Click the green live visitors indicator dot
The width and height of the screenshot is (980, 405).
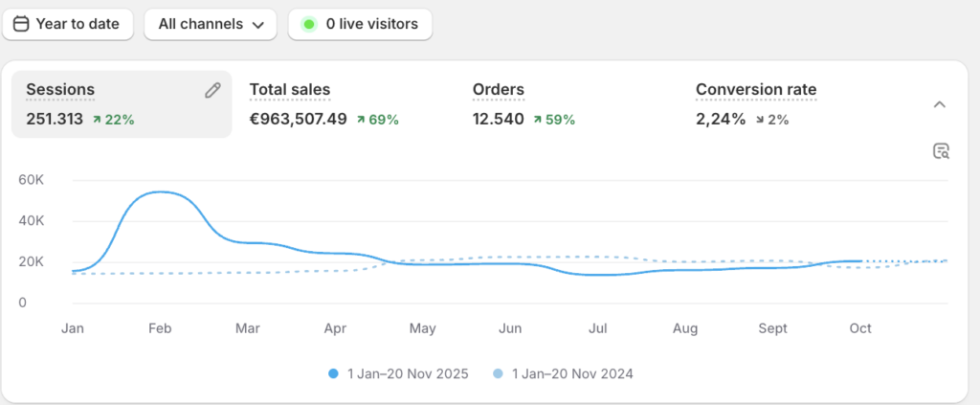pos(308,24)
